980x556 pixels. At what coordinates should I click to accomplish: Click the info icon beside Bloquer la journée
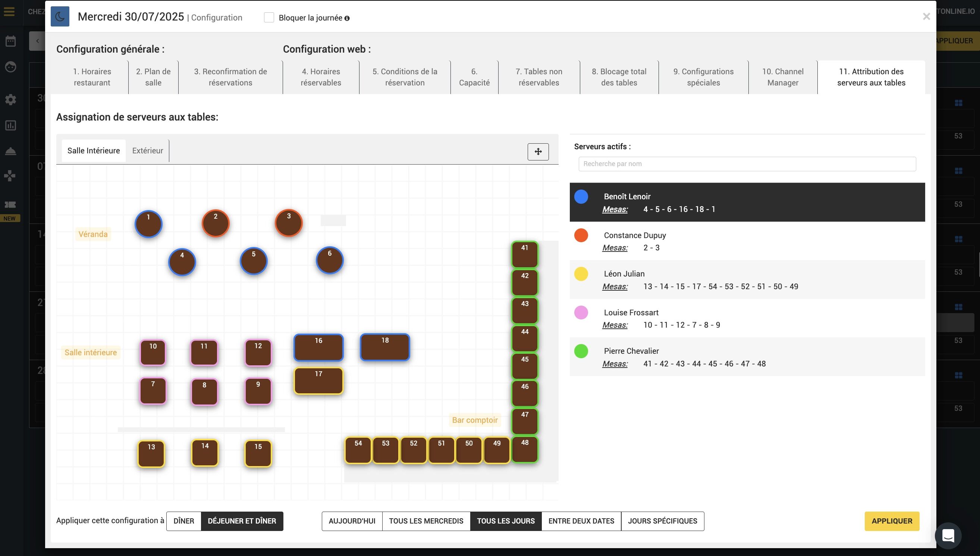[x=347, y=18]
